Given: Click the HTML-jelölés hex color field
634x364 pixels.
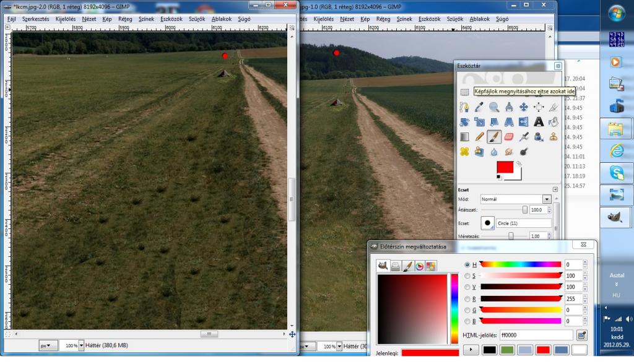Looking at the screenshot, I should (x=536, y=335).
